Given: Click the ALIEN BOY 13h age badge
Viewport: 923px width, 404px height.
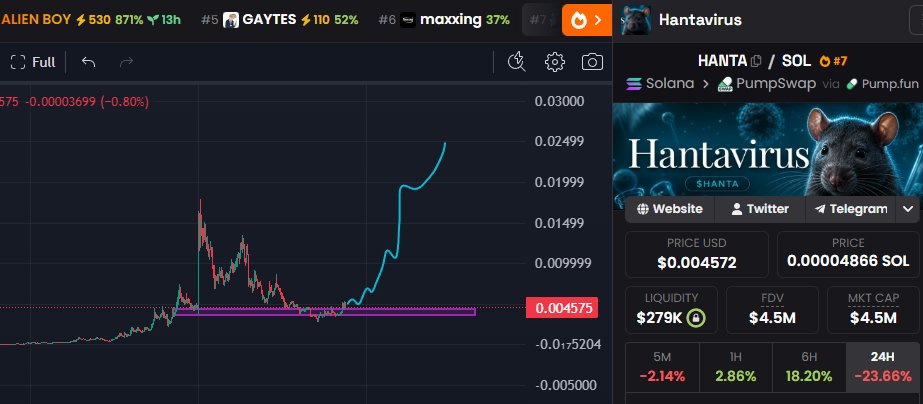Looking at the screenshot, I should click(164, 20).
